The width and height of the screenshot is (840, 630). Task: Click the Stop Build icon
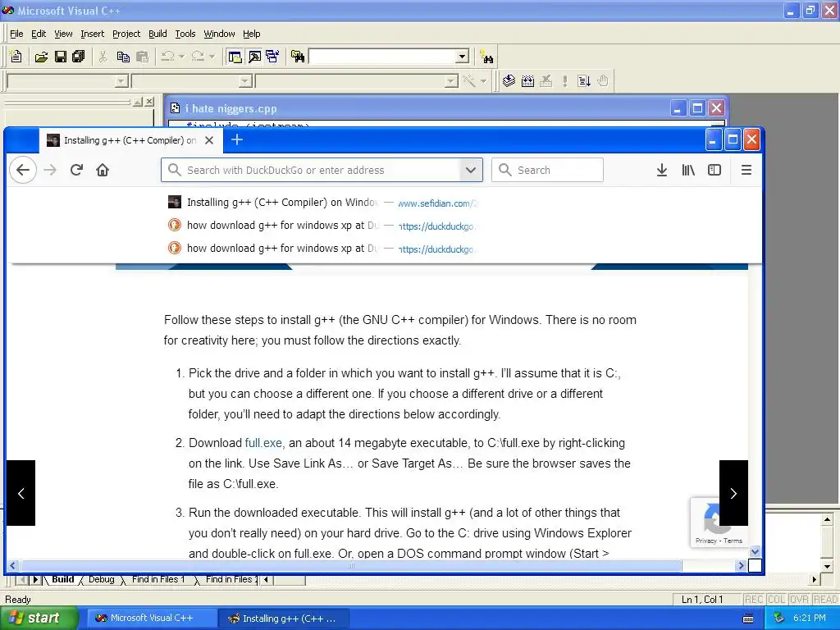[x=546, y=81]
